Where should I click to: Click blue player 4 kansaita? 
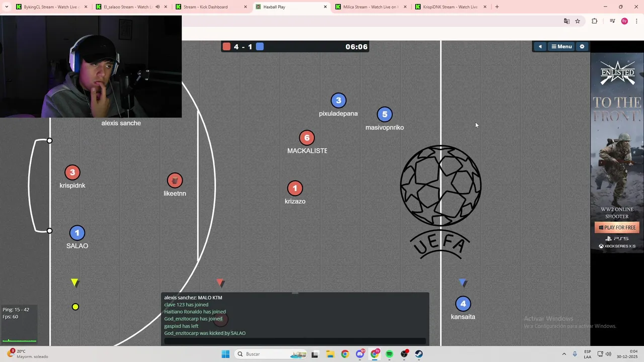click(463, 304)
